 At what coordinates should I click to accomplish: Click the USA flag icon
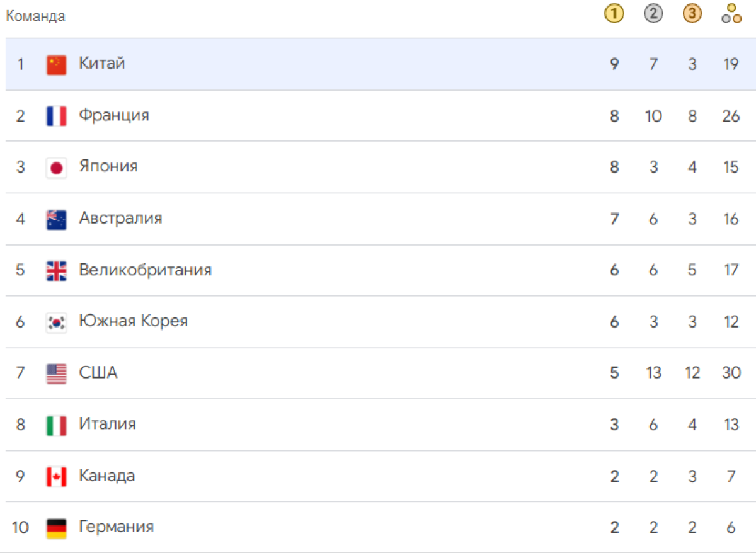click(57, 373)
